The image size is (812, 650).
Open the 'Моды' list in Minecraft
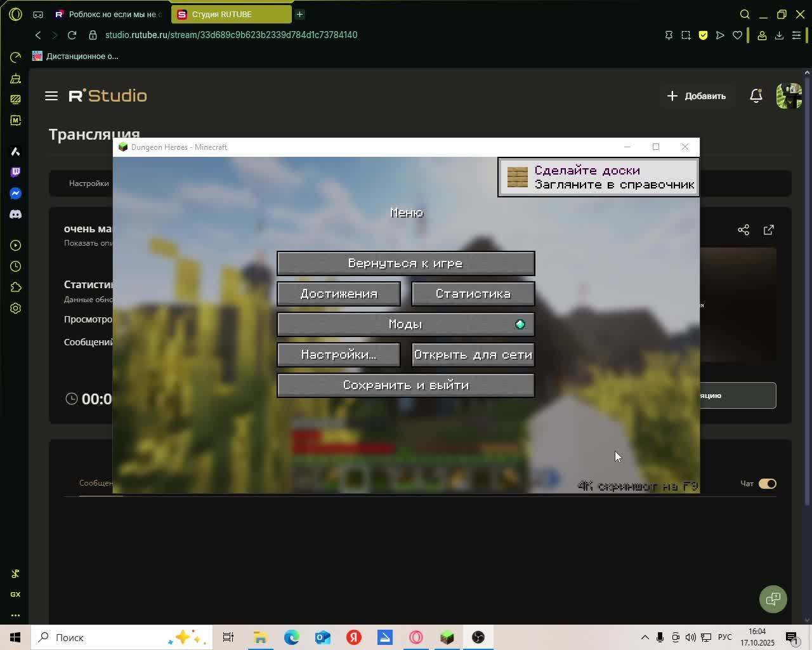tap(405, 324)
